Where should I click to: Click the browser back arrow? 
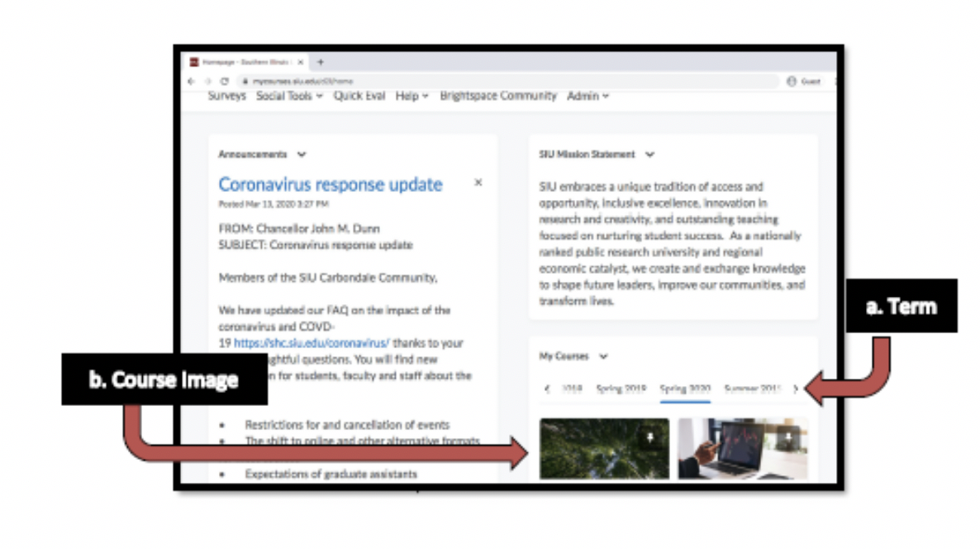coord(191,80)
